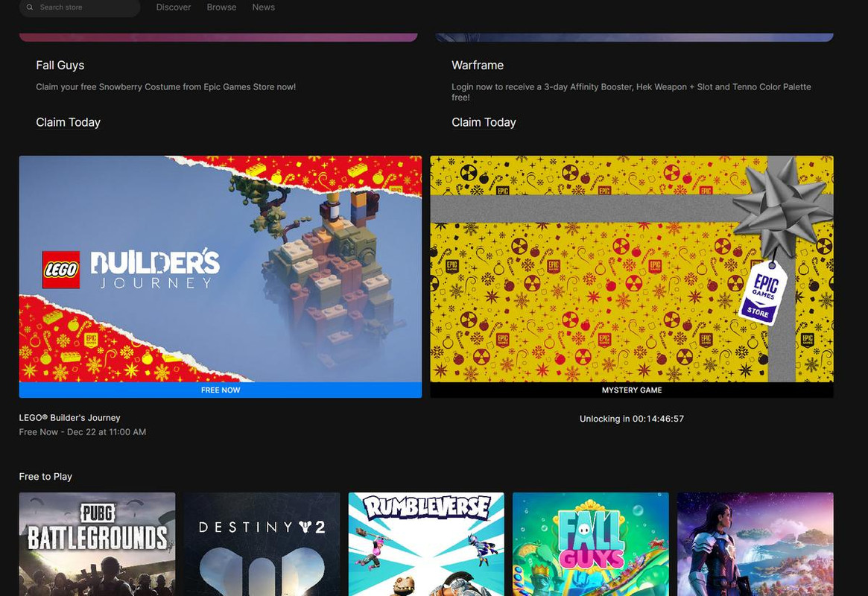The image size is (868, 596).
Task: Select the Destiny 2 game tile
Action: click(262, 544)
